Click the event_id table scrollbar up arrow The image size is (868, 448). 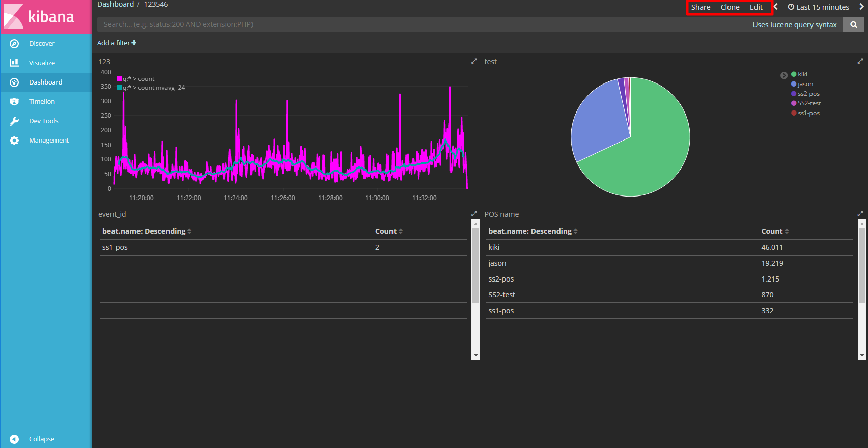click(x=475, y=223)
